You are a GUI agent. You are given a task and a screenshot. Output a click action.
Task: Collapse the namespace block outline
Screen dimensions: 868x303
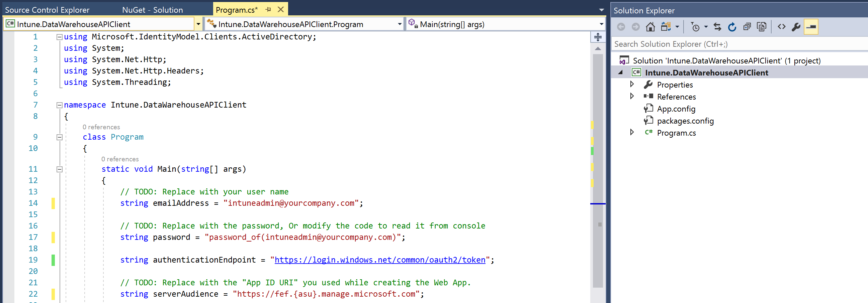59,105
